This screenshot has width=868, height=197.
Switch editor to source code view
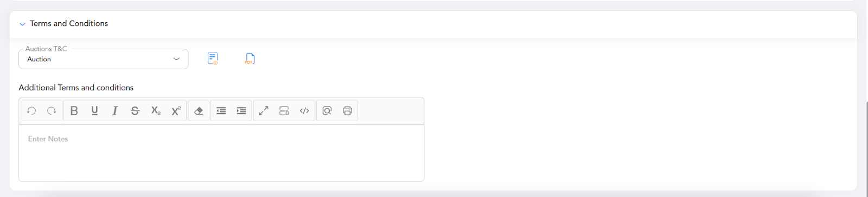pyautogui.click(x=304, y=111)
